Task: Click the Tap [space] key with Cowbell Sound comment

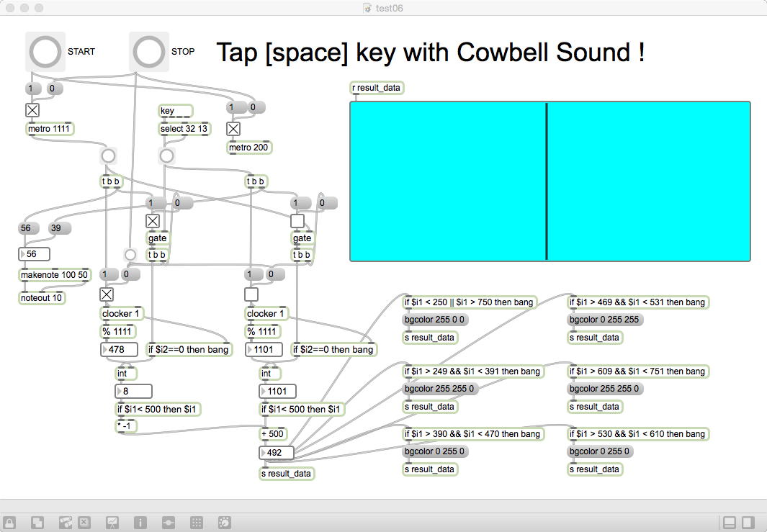Action: click(431, 53)
